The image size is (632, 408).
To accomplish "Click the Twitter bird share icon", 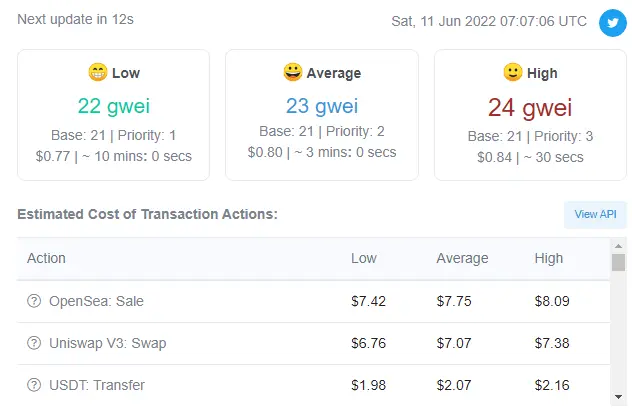I will tap(612, 23).
